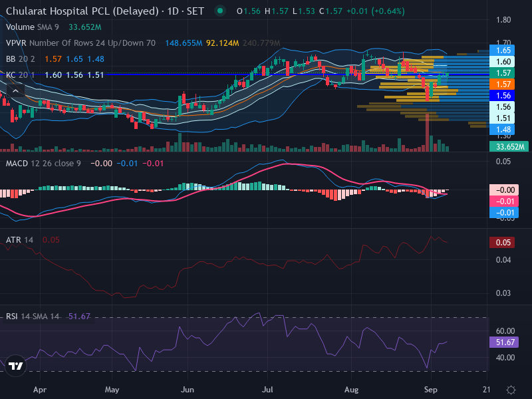The width and height of the screenshot is (532, 399).
Task: Click the 51.67 RSI value label
Action: tap(504, 342)
